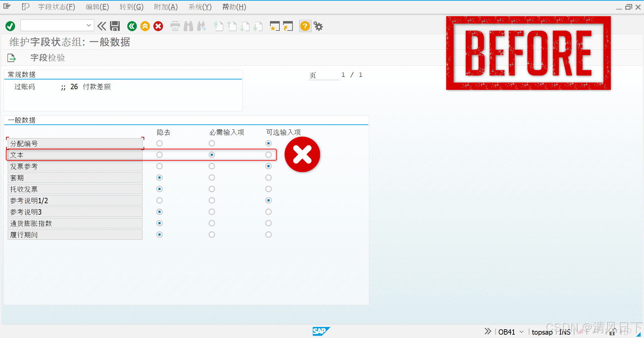Click the create new session icon
The width and height of the screenshot is (644, 338).
pos(275,26)
